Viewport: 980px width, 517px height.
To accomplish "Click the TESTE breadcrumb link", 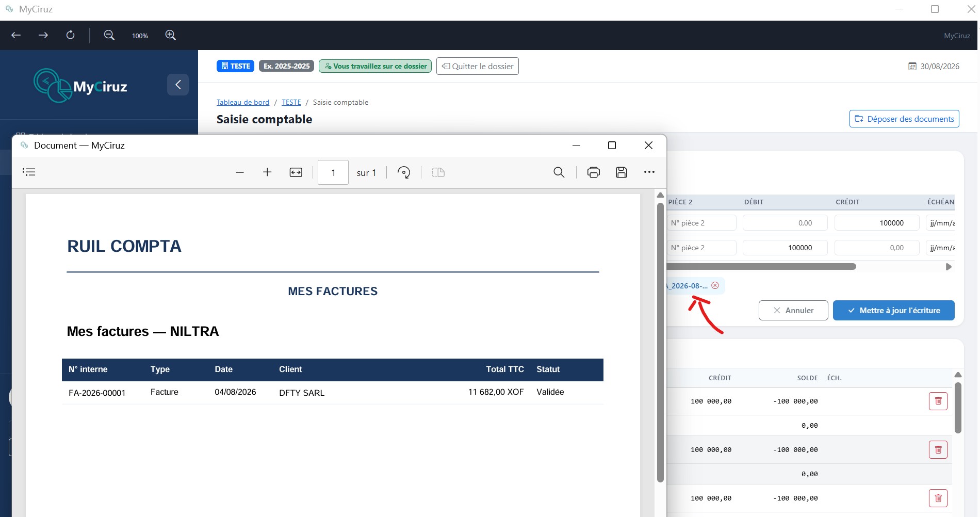I will tap(291, 102).
